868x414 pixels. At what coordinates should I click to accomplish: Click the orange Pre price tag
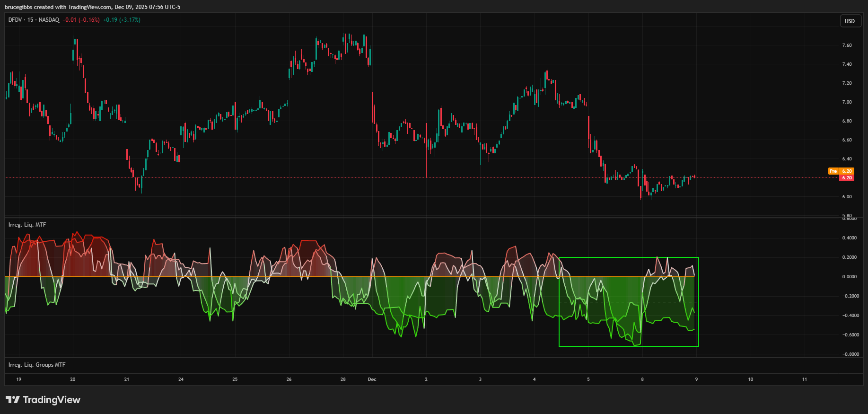(833, 171)
